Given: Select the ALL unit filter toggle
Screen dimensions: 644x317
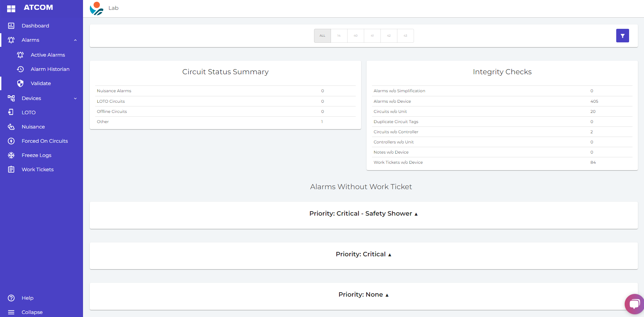Looking at the screenshot, I should (322, 36).
